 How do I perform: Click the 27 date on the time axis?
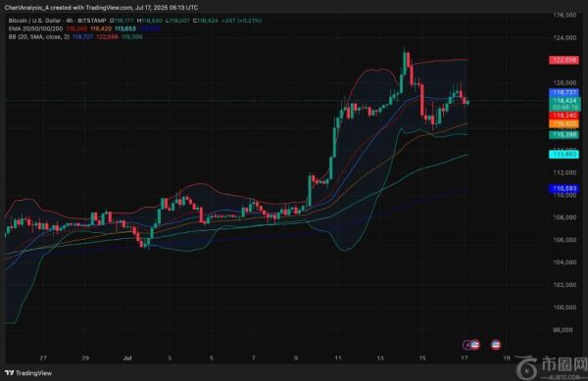[x=43, y=358]
